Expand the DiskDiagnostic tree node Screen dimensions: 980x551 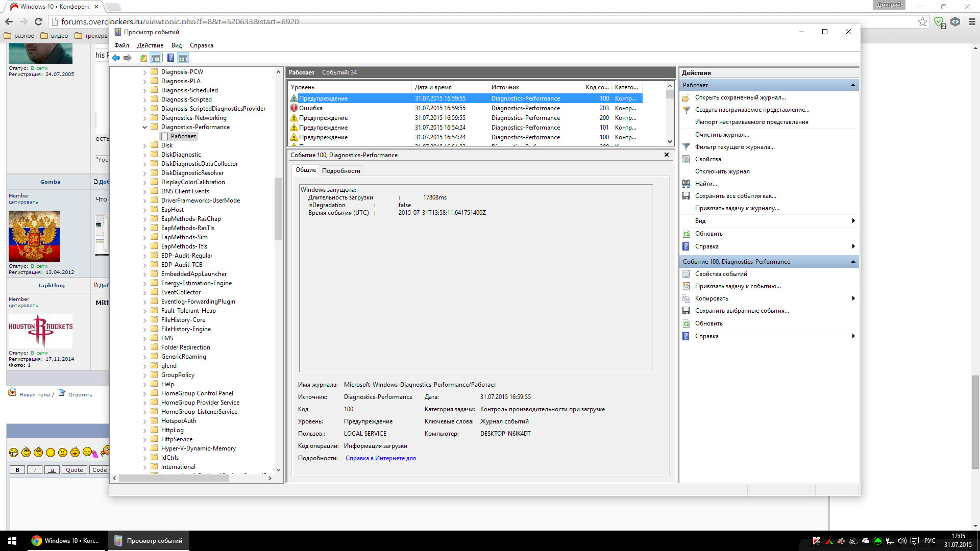tap(144, 155)
